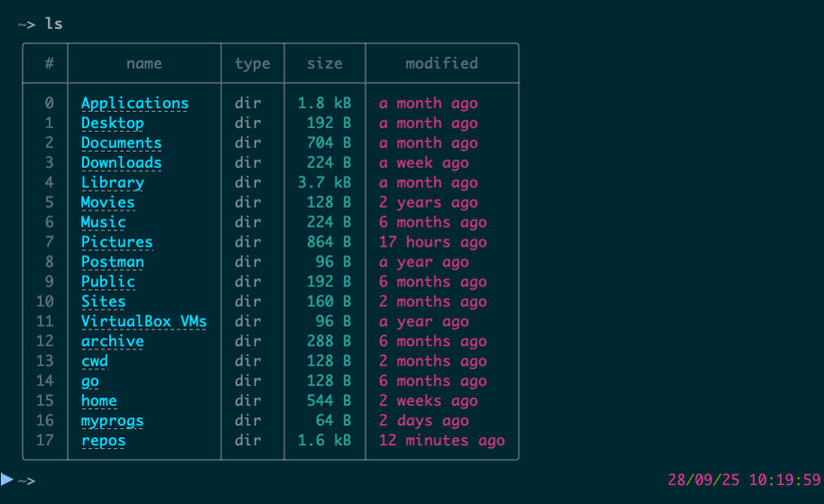824x504 pixels.
Task: Click the Postman folder name
Action: (112, 262)
